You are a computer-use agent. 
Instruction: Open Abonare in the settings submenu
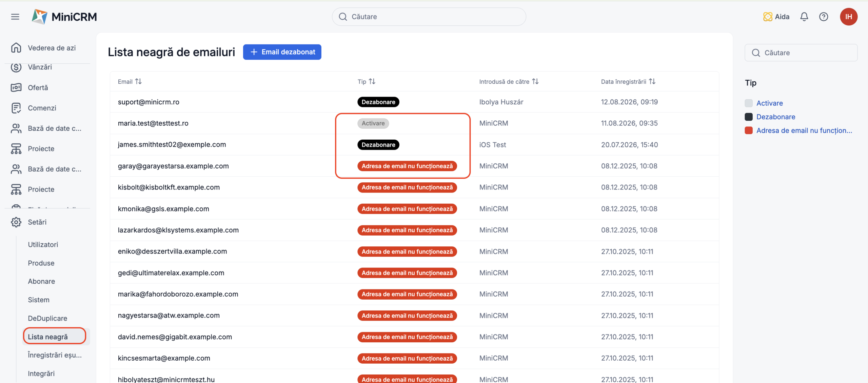tap(41, 281)
